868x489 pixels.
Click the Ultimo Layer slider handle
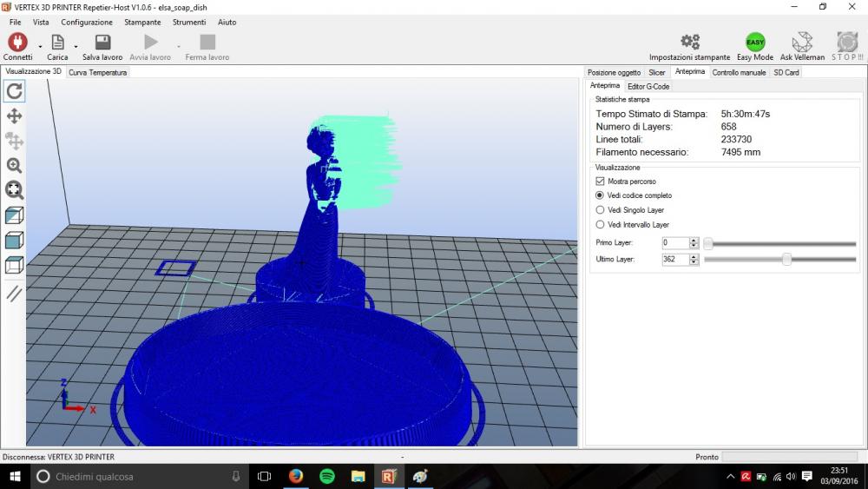786,260
